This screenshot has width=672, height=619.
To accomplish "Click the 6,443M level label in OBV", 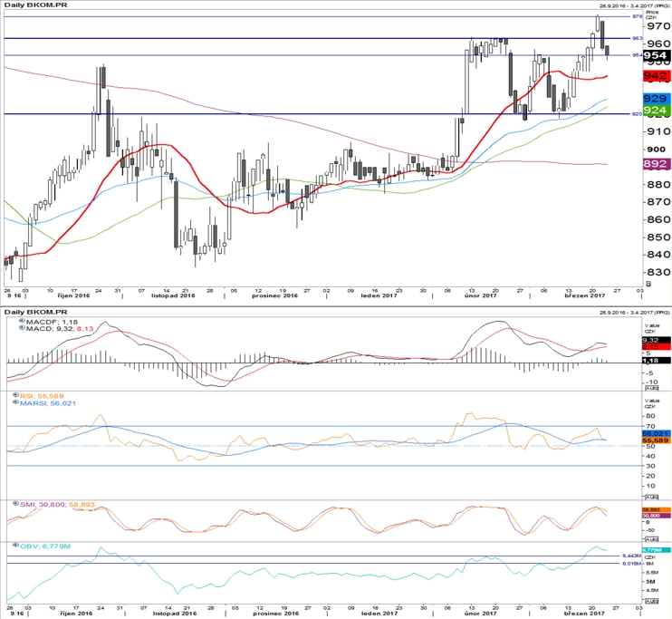I will (631, 556).
